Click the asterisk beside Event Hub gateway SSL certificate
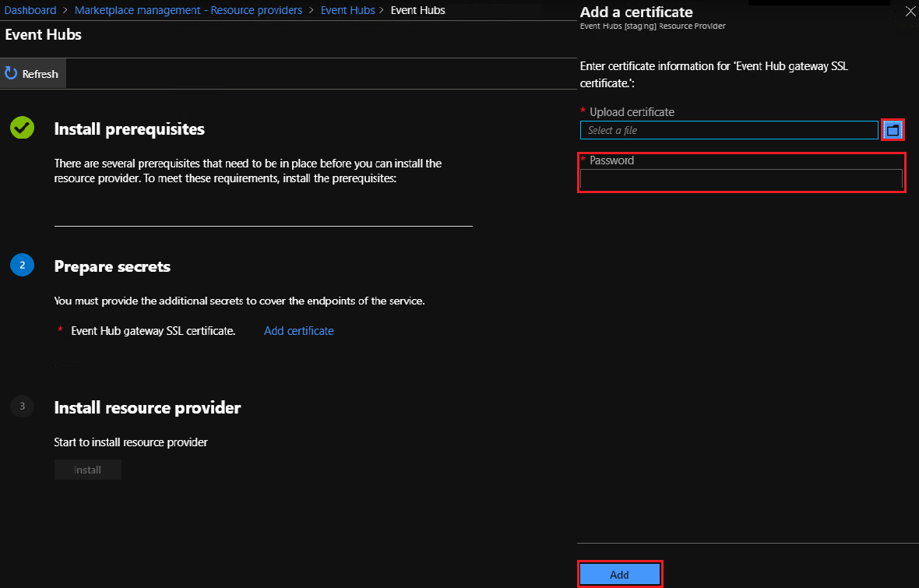Image resolution: width=919 pixels, height=588 pixels. click(60, 329)
